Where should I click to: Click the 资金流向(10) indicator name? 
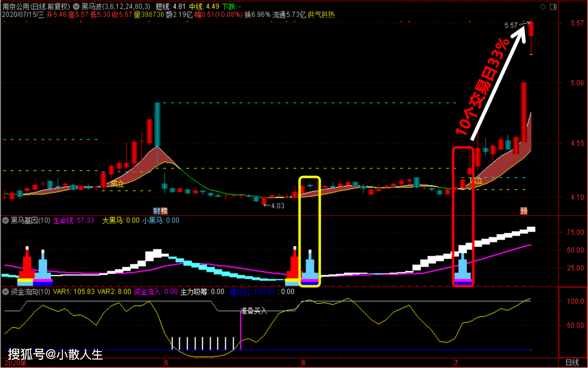(30, 291)
